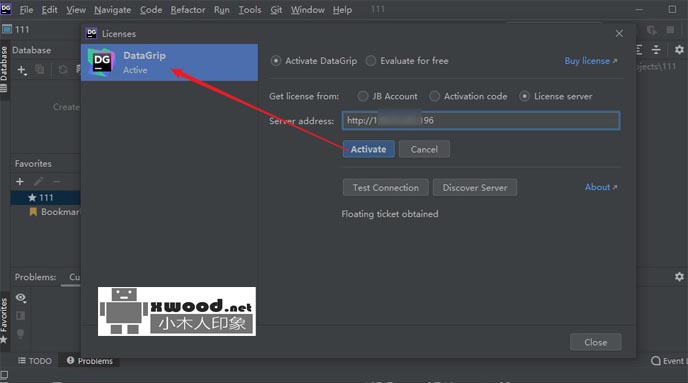Open the Git menu
Viewport: 688px width, 383px height.
coord(276,10)
